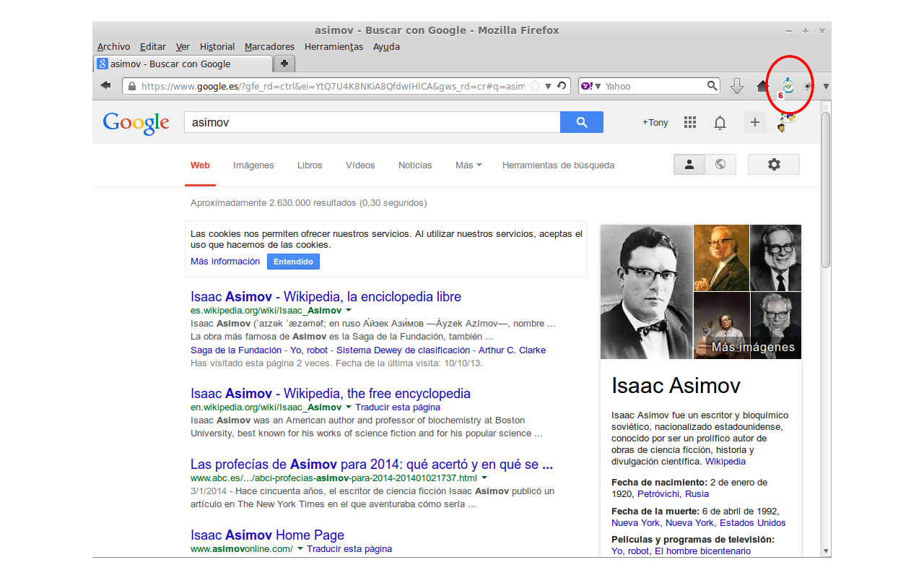Open Isaac Asimov Wikipedia, la enciclopedia libre

(x=326, y=297)
